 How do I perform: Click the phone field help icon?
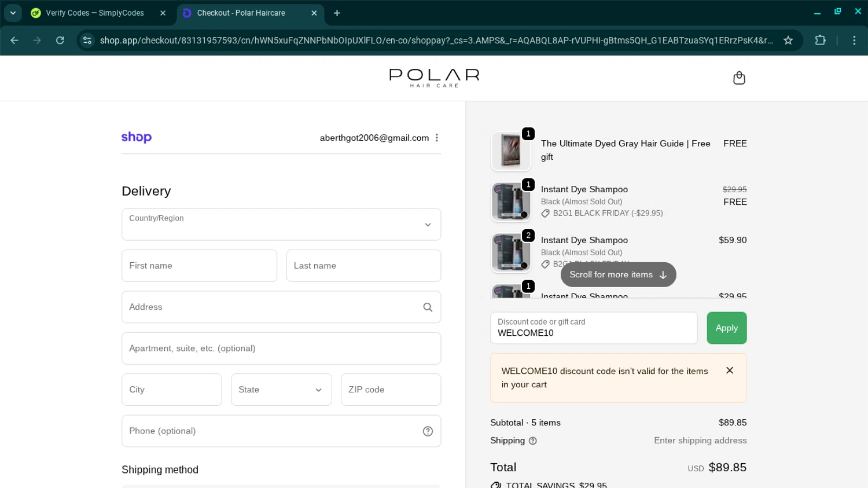pos(428,431)
